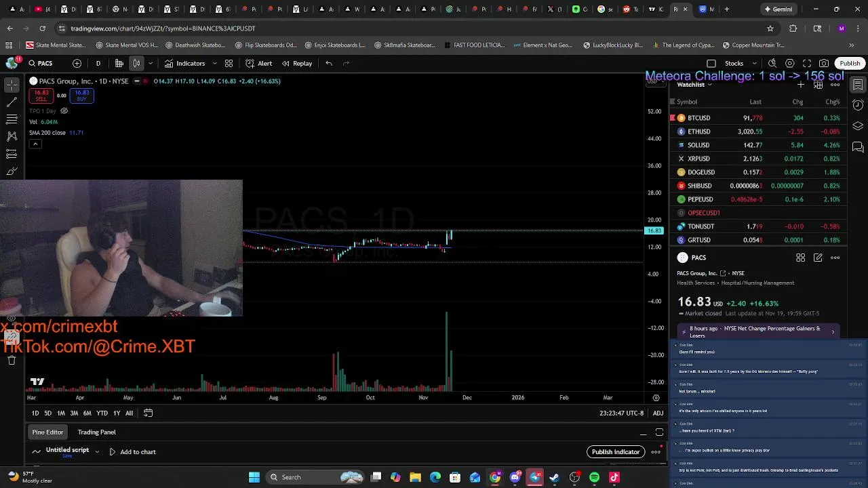Select the trend line drawing tool
Viewport: 868px width, 488px height.
pos(12,102)
